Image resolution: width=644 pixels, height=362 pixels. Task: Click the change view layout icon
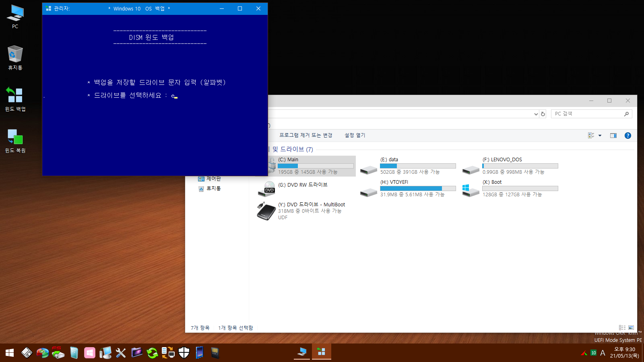coord(591,136)
